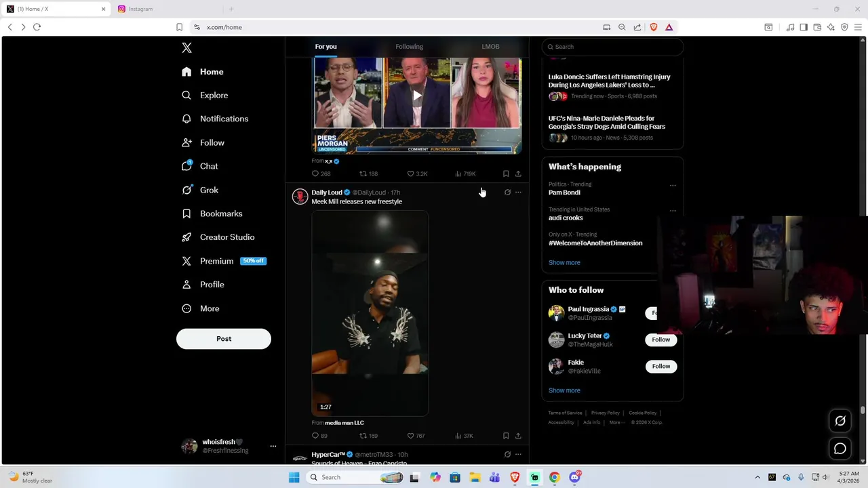Follow Lucky Teter
Viewport: 868px width, 488px height.
(x=661, y=340)
